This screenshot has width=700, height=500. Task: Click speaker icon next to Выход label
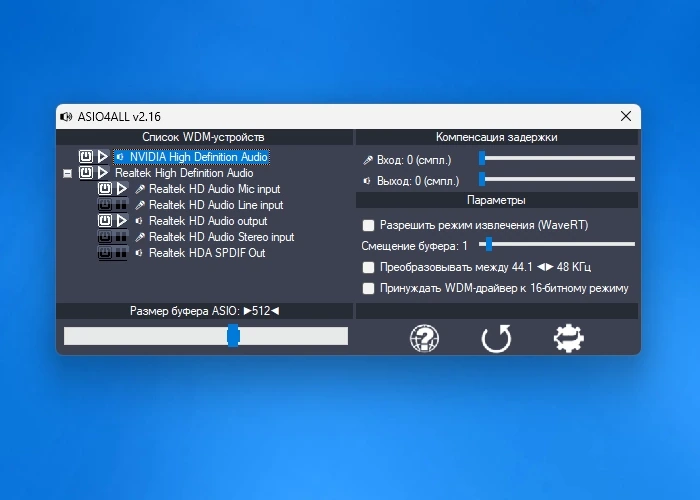367,181
